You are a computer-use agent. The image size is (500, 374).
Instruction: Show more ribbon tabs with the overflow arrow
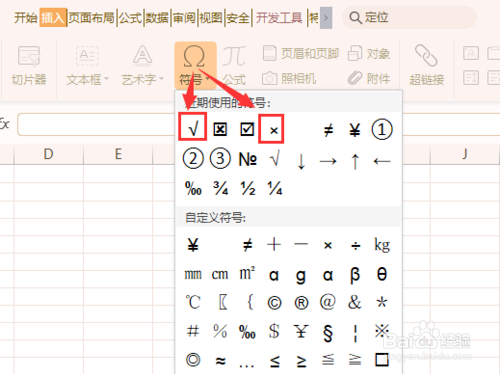click(326, 17)
